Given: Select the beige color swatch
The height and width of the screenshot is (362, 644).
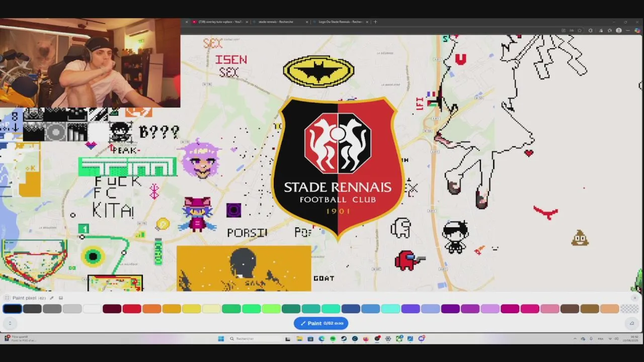Looking at the screenshot, I should click(x=609, y=309).
